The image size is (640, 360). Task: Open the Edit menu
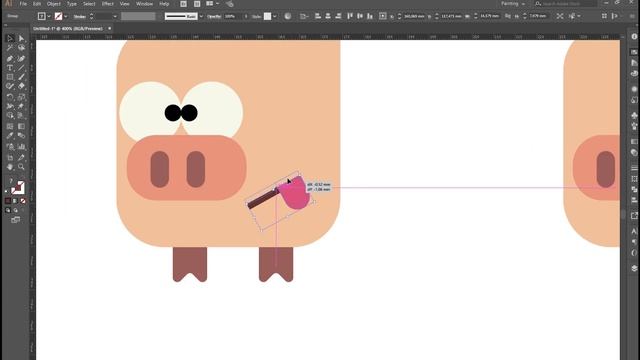(x=37, y=4)
